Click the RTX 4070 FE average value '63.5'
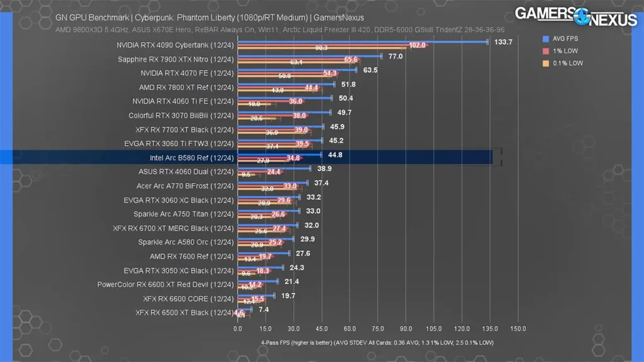This screenshot has width=644, height=362. tap(370, 70)
